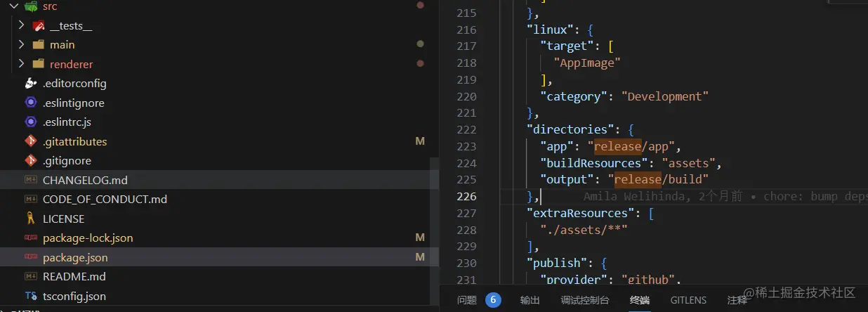The width and height of the screenshot is (868, 312).
Task: Open CHANGELOG.md in the explorer
Action: 85,180
